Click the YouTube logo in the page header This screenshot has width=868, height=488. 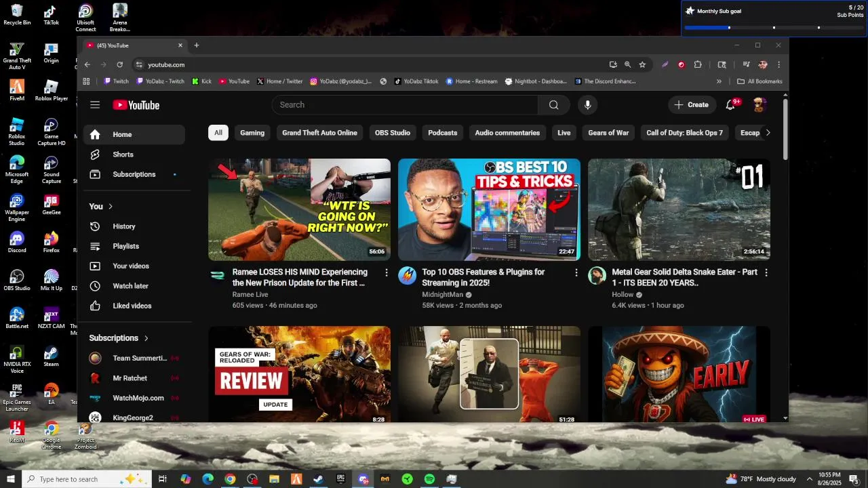click(x=136, y=105)
